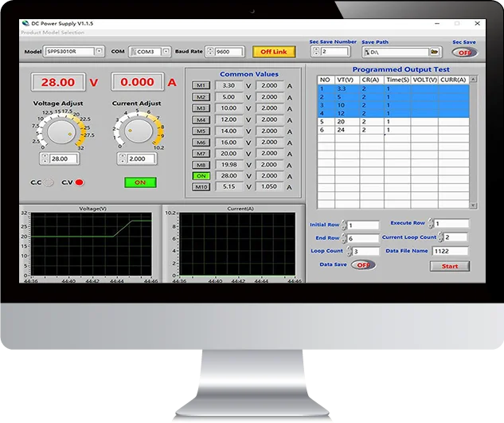This screenshot has height=423, width=504.
Task: Select the M1 preset button
Action: (x=201, y=85)
